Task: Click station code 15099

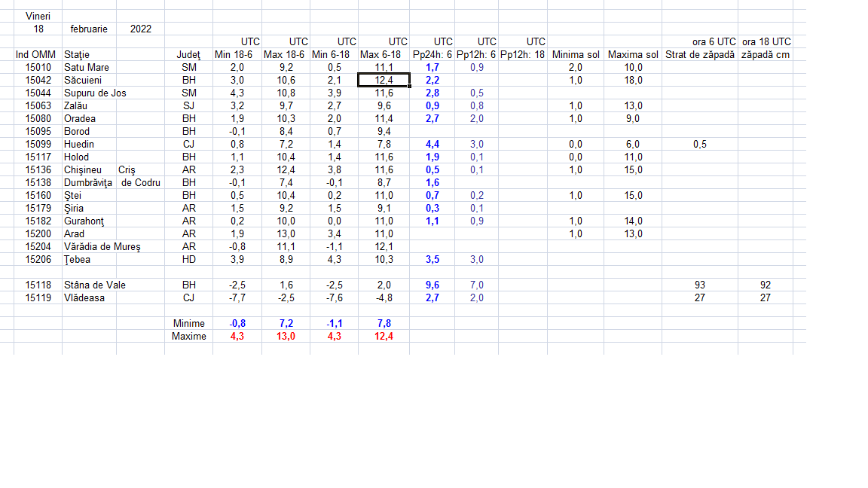Action: (x=38, y=144)
